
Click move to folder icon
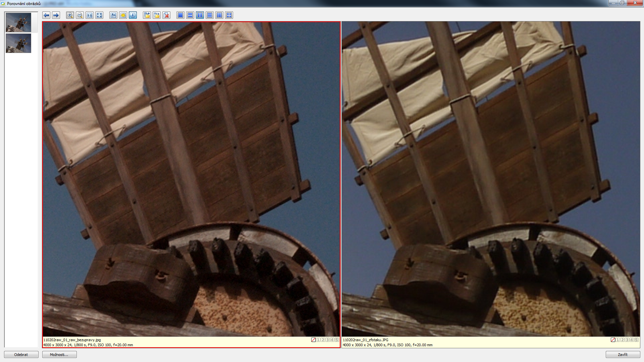click(x=157, y=15)
